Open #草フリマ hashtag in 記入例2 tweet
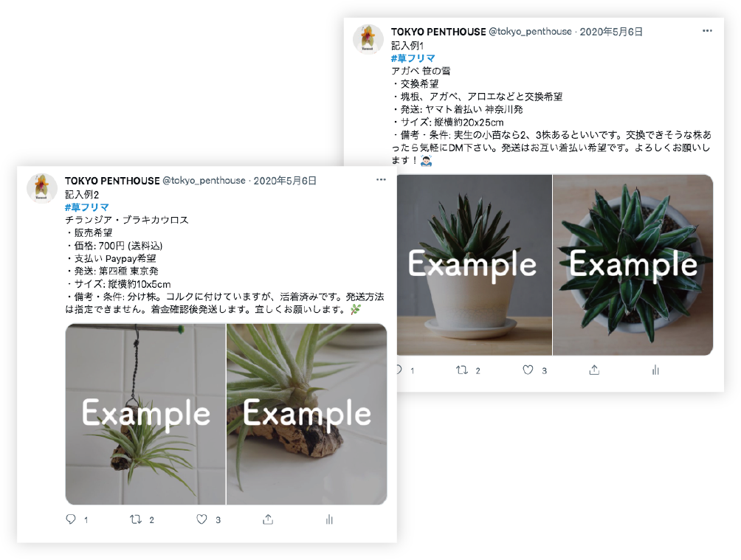The width and height of the screenshot is (741, 560). tap(87, 207)
